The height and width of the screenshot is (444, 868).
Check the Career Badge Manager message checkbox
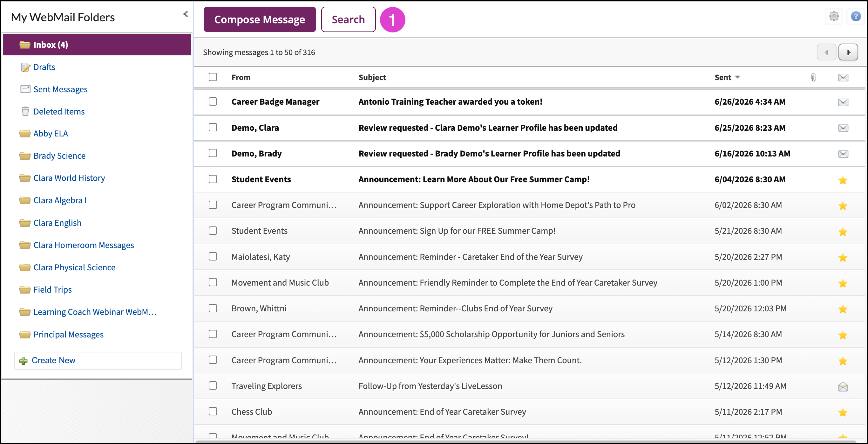click(x=213, y=101)
